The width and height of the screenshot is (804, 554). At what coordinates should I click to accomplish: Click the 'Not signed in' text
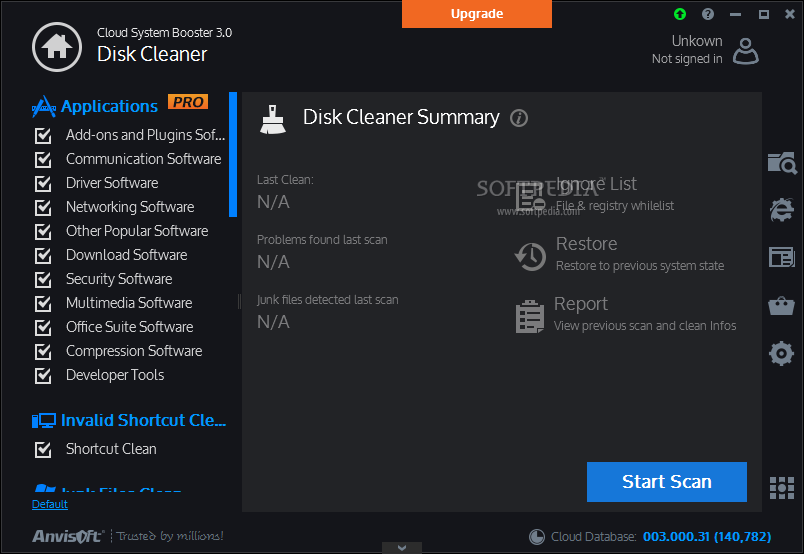point(687,59)
